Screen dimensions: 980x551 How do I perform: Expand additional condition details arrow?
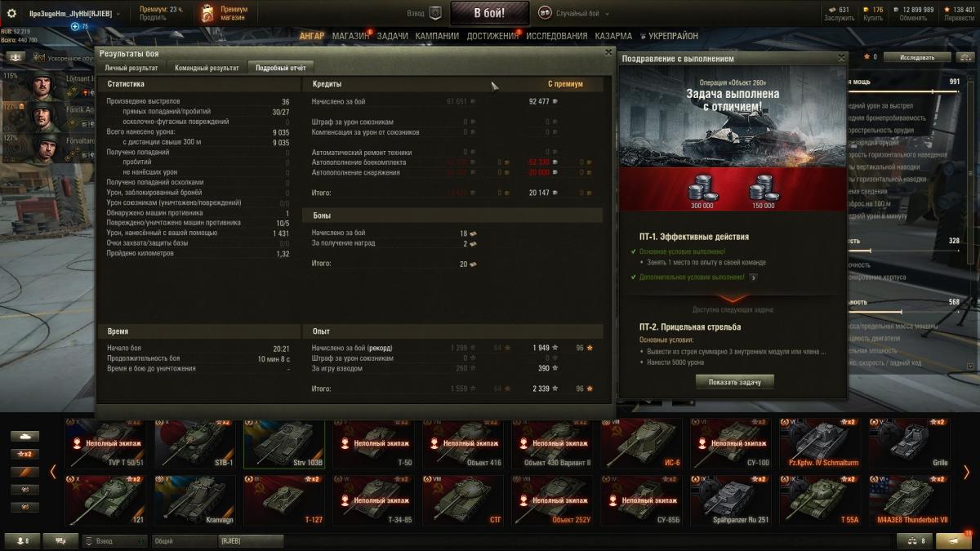click(753, 278)
